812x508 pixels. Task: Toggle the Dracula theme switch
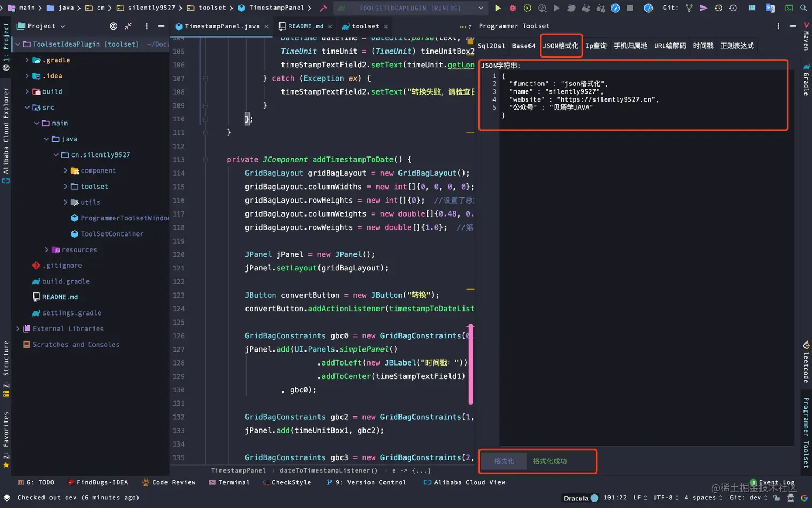tap(595, 498)
